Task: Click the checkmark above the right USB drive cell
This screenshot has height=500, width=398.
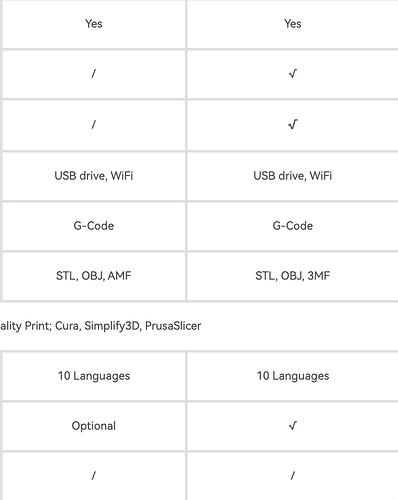Action: [293, 124]
